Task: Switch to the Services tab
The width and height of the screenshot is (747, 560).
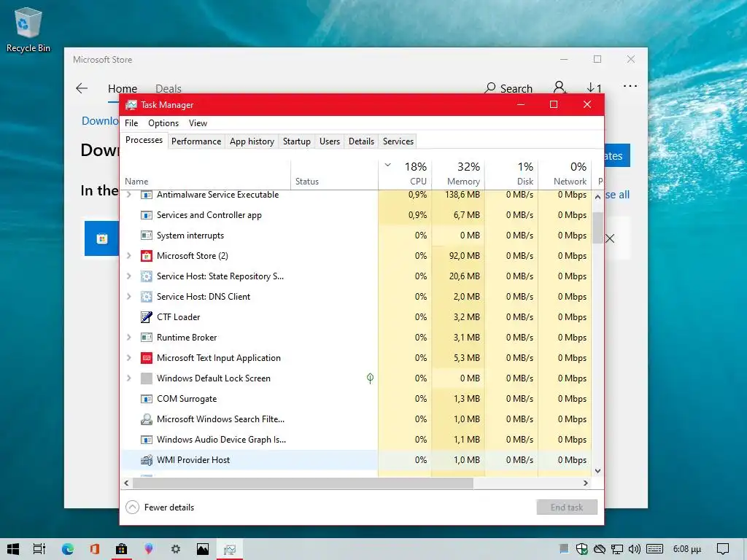Action: (x=398, y=141)
